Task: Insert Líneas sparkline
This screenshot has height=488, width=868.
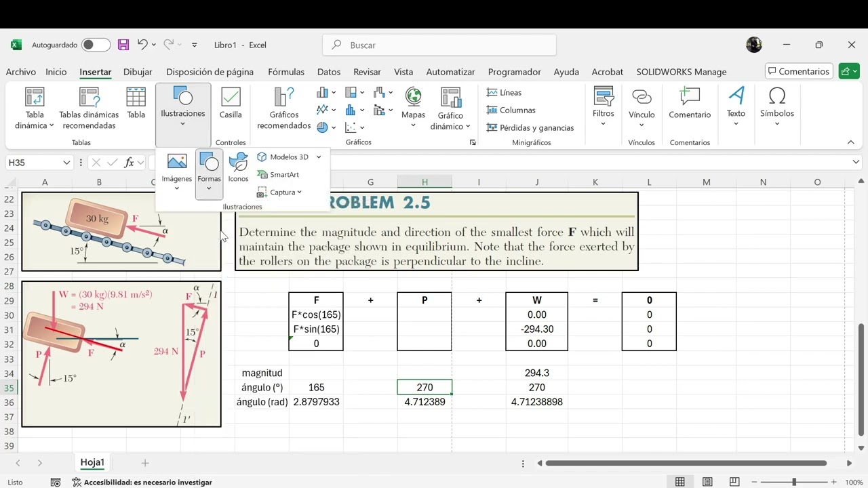Action: tap(504, 92)
